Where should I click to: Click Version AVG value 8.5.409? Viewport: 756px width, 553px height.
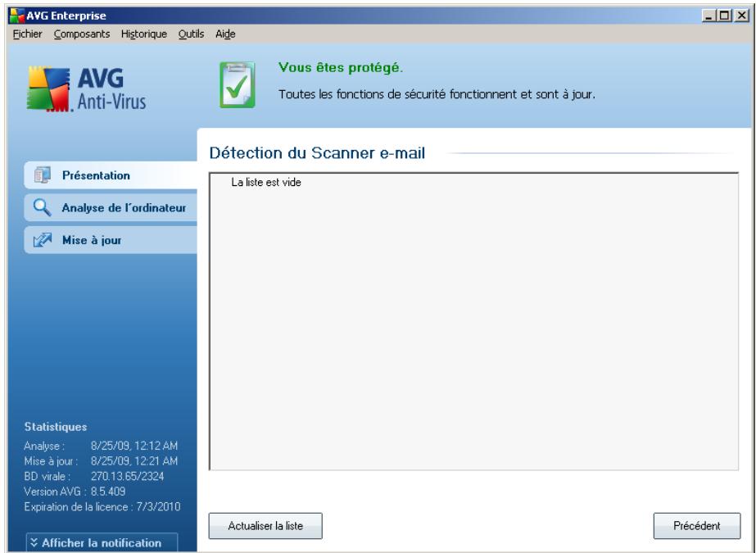point(108,492)
